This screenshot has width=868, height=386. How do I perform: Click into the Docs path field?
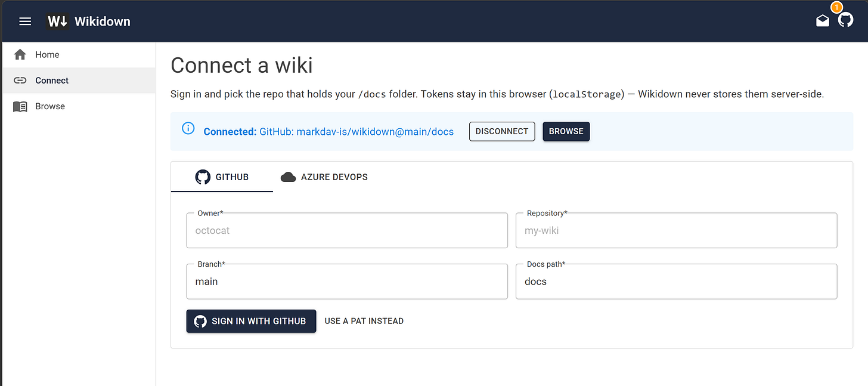click(676, 282)
